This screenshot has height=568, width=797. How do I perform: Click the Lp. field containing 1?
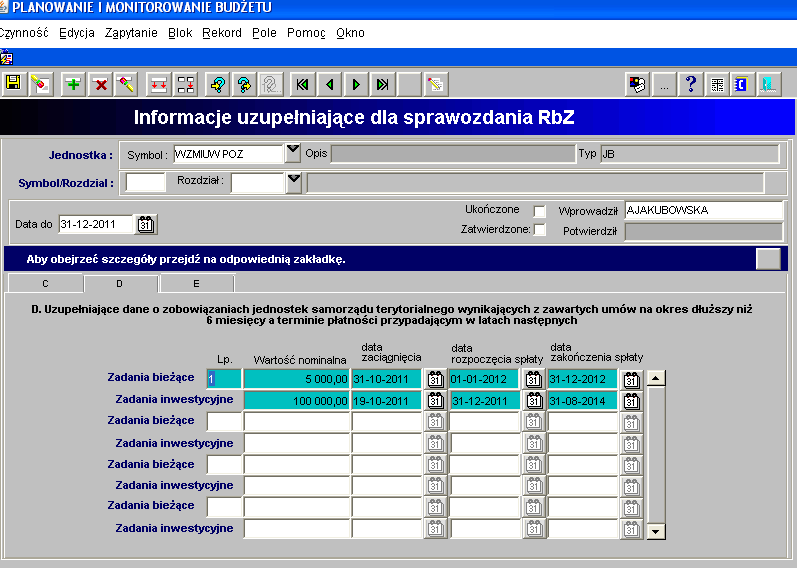pos(224,379)
